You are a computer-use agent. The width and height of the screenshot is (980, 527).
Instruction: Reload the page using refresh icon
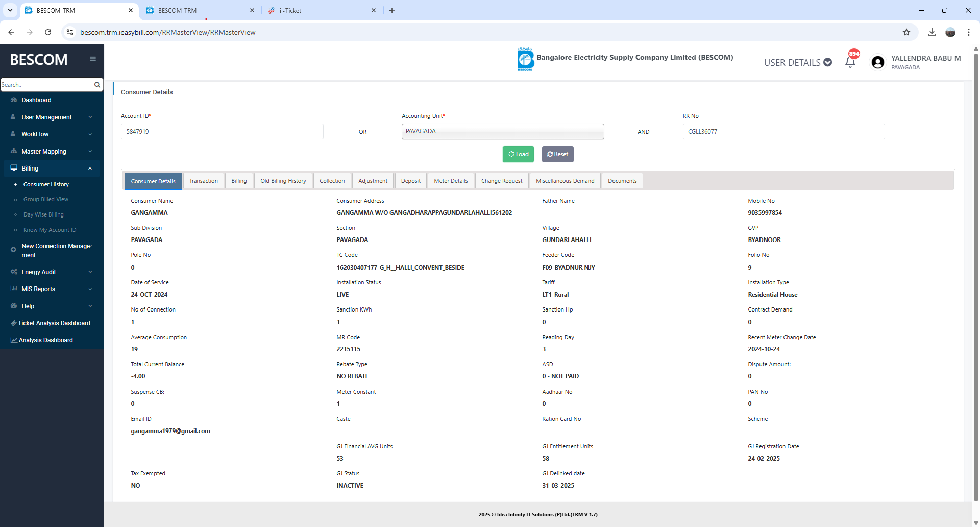(x=48, y=32)
